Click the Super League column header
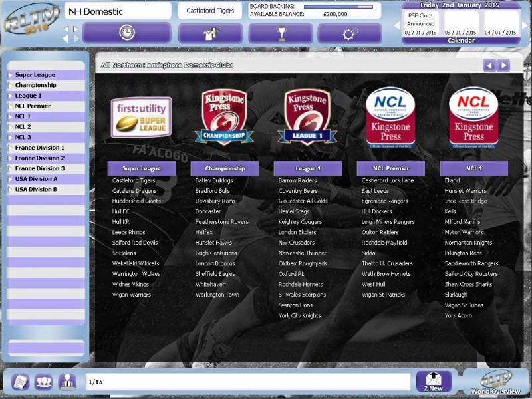 pyautogui.click(x=142, y=168)
